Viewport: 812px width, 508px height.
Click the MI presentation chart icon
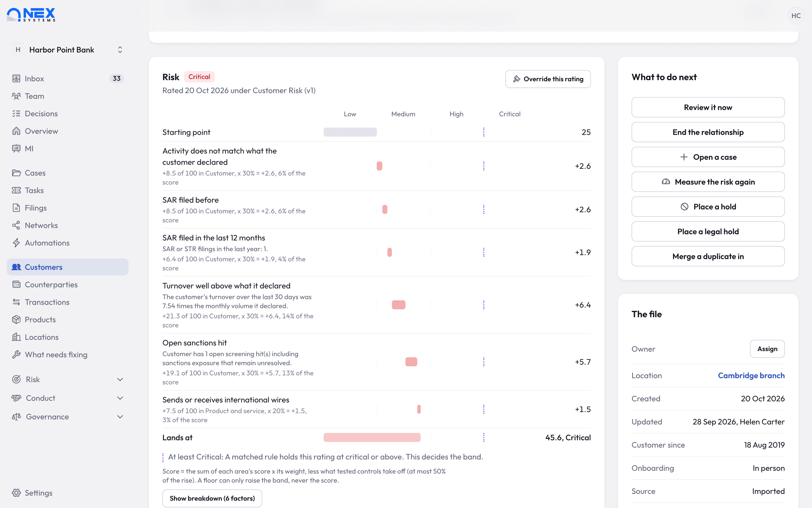pos(16,148)
